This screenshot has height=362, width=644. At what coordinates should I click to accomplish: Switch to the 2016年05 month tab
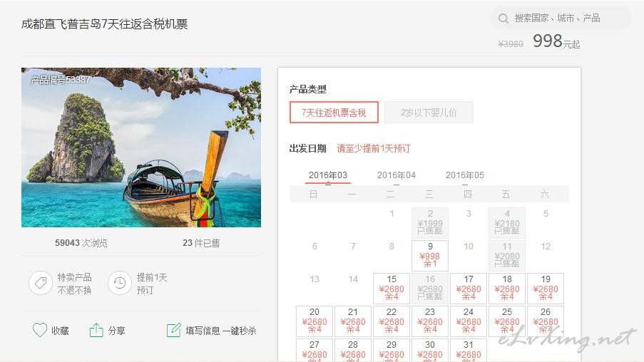point(465,175)
